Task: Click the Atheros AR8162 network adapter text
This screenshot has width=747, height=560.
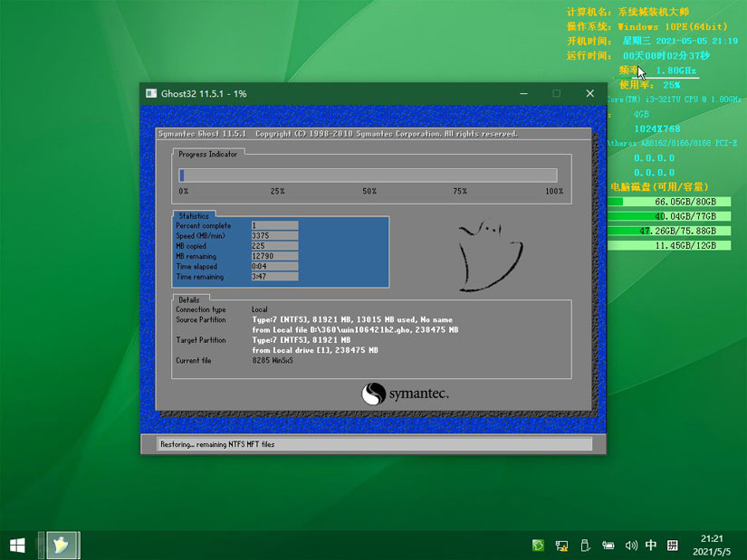Action: [673, 143]
